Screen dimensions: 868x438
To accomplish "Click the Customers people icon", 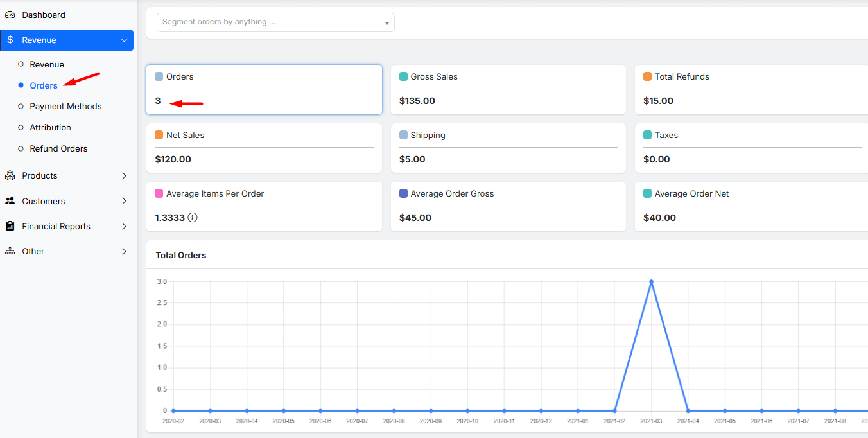I will click(10, 201).
